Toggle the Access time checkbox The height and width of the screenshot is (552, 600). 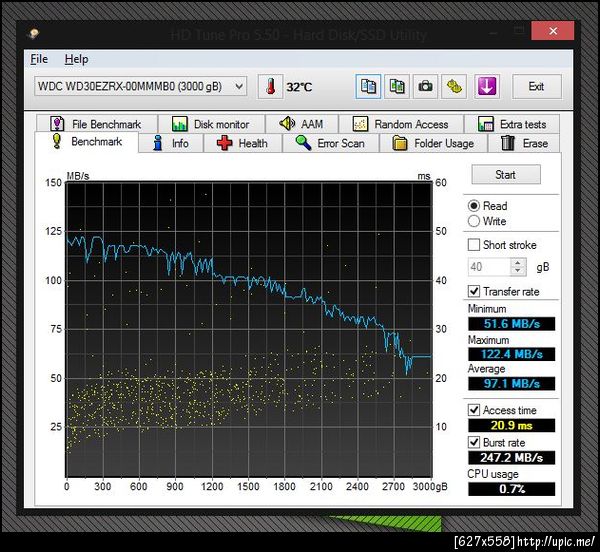(x=474, y=410)
